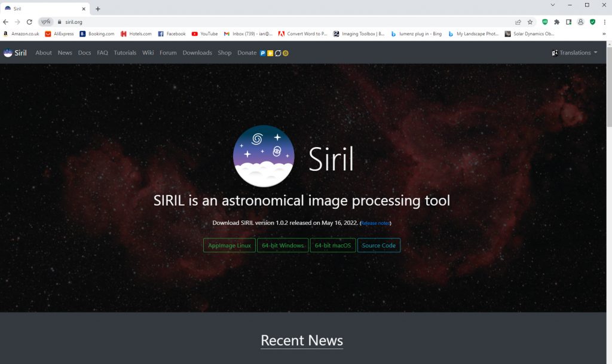
Task: Open the lumenz plug in - Bing bookmark
Action: click(416, 34)
